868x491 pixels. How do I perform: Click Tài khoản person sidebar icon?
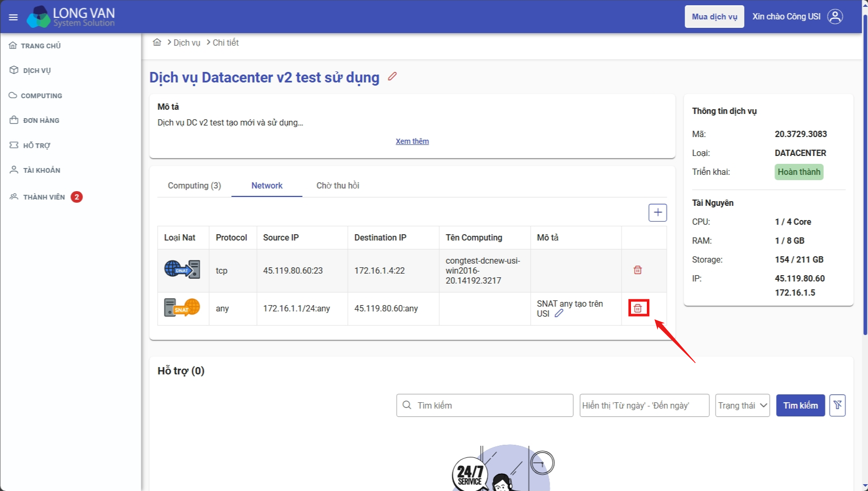pos(14,170)
